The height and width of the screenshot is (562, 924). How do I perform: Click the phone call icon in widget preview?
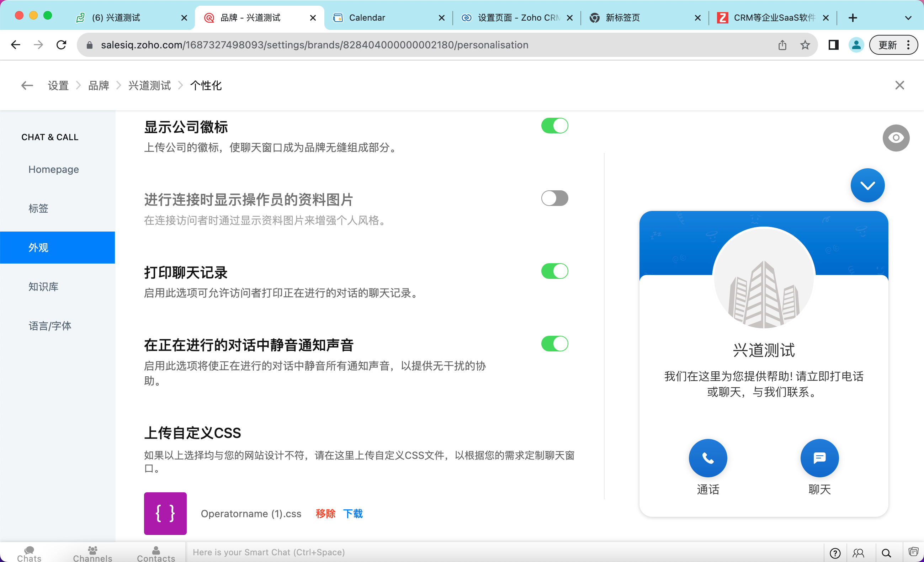[708, 458]
